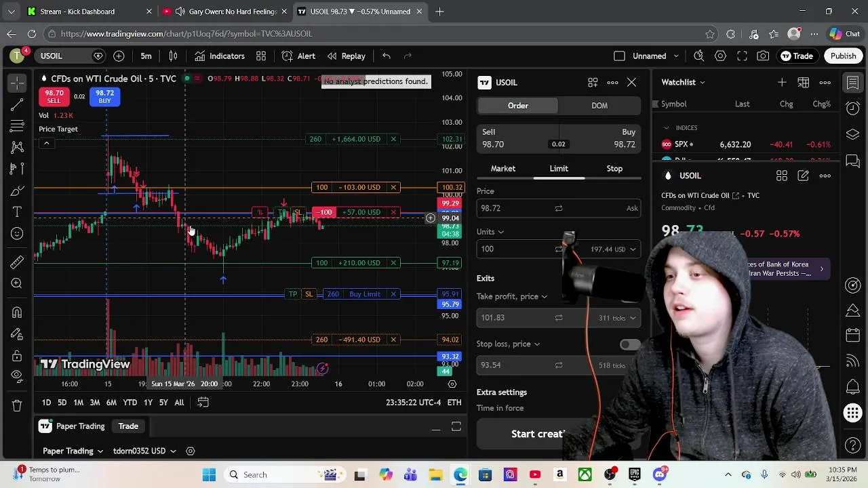
Task: Click the blue 98.72 BUY button on chart
Action: (x=104, y=97)
